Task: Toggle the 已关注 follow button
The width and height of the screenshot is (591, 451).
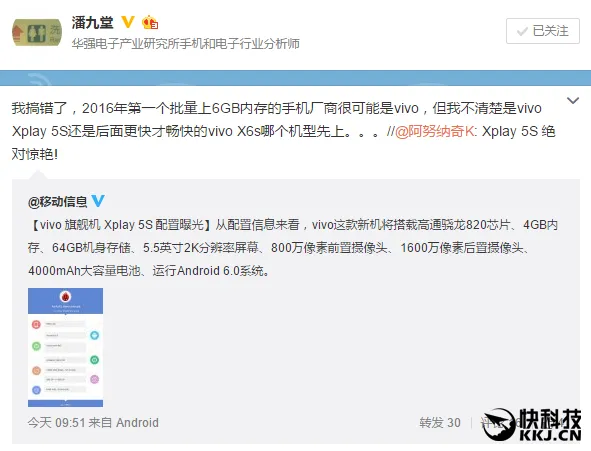Action: click(x=543, y=31)
